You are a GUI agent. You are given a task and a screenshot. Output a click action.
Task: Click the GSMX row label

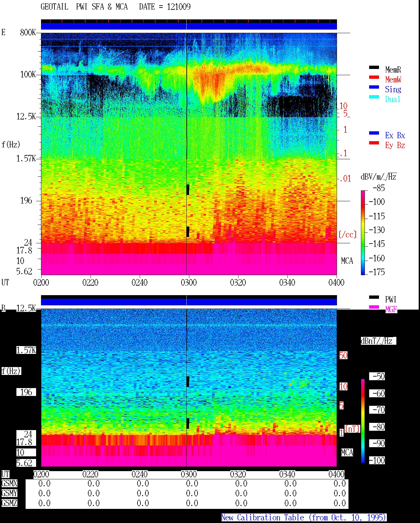tap(9, 484)
